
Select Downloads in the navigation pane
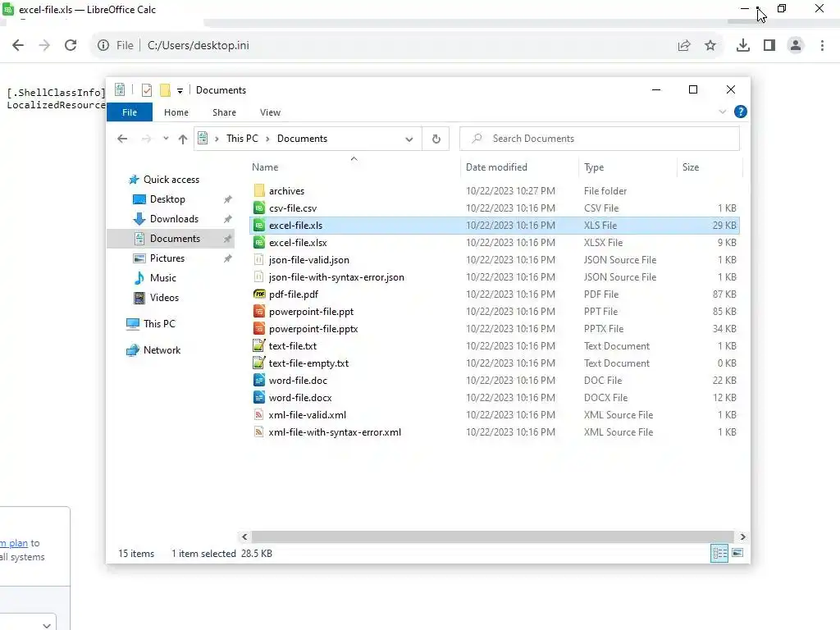(x=174, y=219)
